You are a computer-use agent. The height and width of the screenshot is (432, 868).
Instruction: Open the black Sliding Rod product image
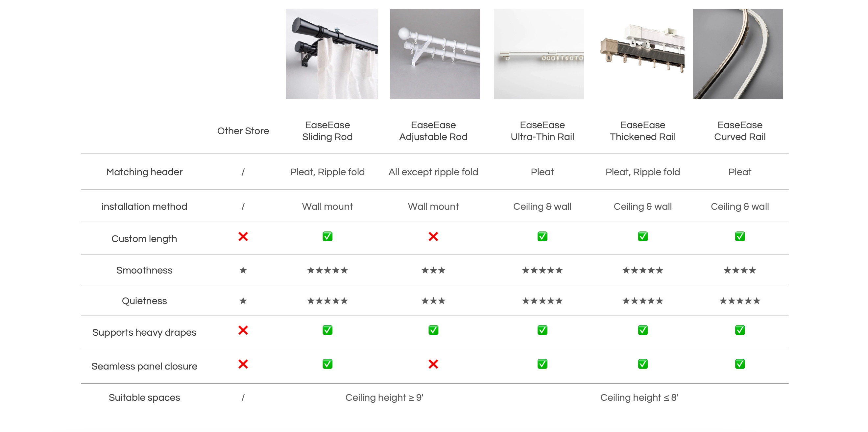(331, 54)
